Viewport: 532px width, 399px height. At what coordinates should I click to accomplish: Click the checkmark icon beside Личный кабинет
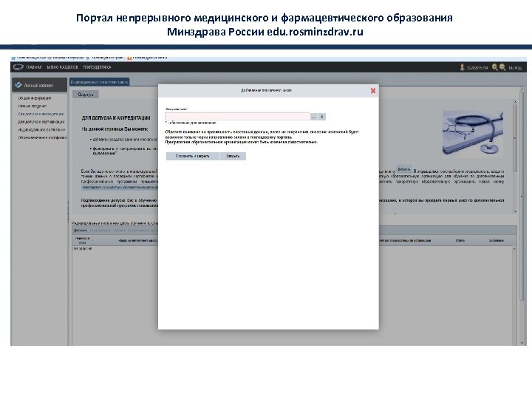pos(18,85)
